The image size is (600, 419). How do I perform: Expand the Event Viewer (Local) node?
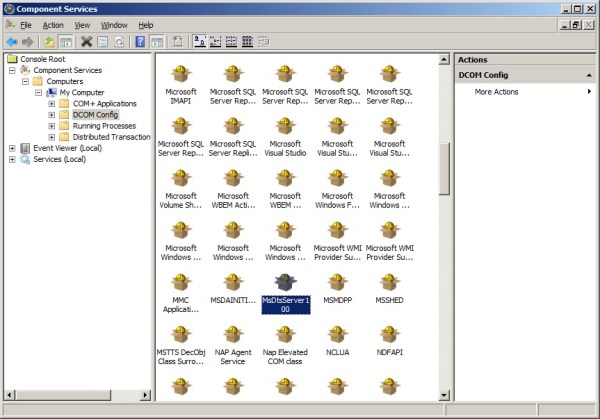click(x=12, y=148)
